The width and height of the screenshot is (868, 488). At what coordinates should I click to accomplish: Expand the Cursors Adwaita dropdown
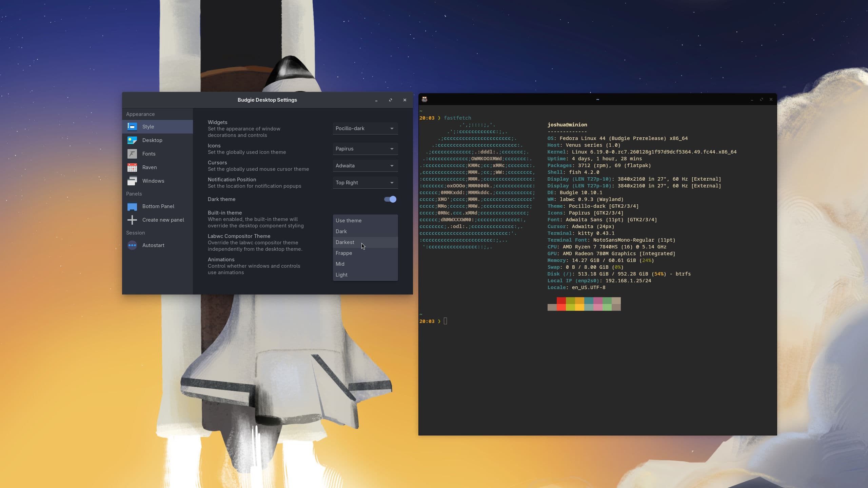pyautogui.click(x=365, y=166)
